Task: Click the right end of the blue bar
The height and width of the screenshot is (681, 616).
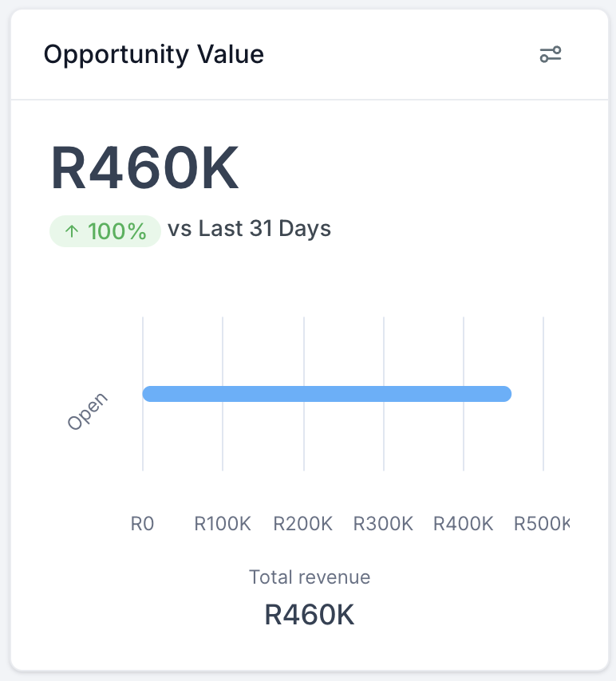Action: pos(505,394)
